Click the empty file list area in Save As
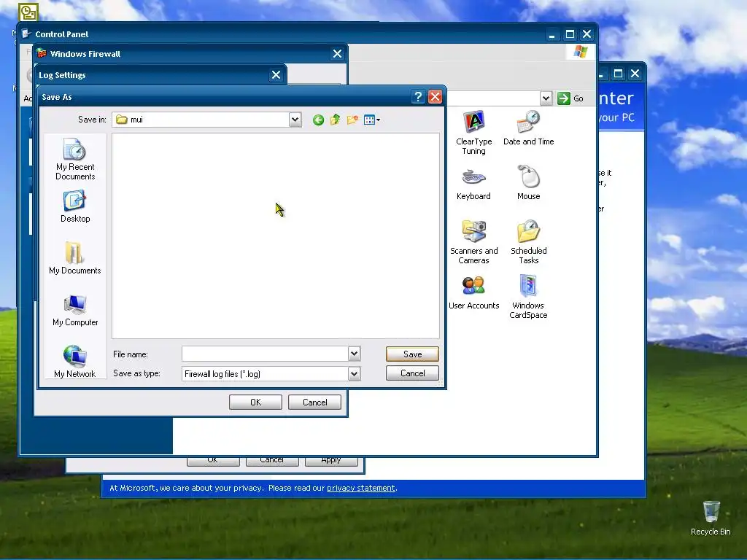The image size is (747, 560). click(x=275, y=236)
